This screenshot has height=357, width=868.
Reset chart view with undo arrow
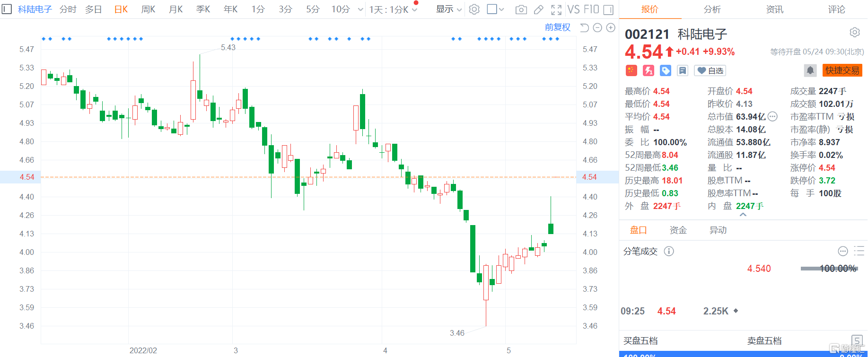[584, 28]
